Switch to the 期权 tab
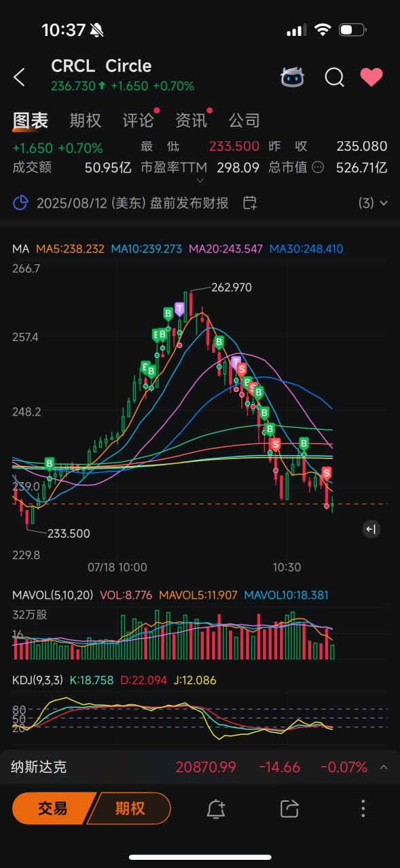This screenshot has height=868, width=400. [x=86, y=121]
